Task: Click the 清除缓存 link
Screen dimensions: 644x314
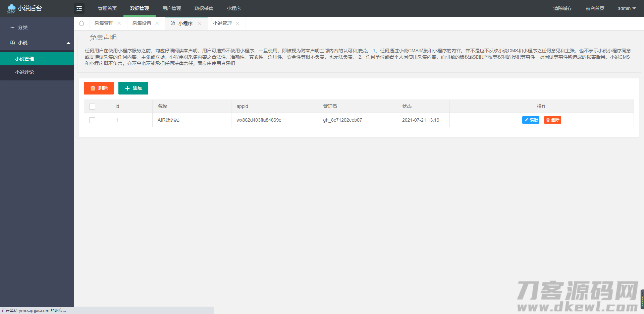Action: click(563, 8)
